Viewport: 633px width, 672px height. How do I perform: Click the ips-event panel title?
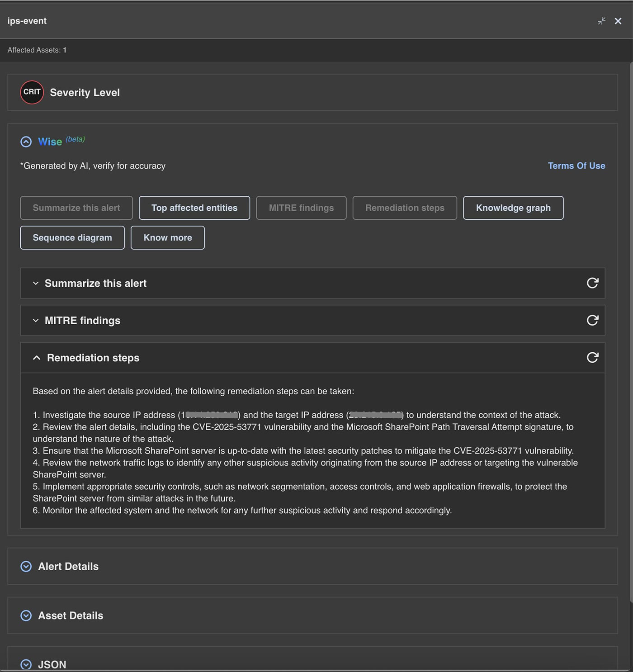(x=27, y=21)
